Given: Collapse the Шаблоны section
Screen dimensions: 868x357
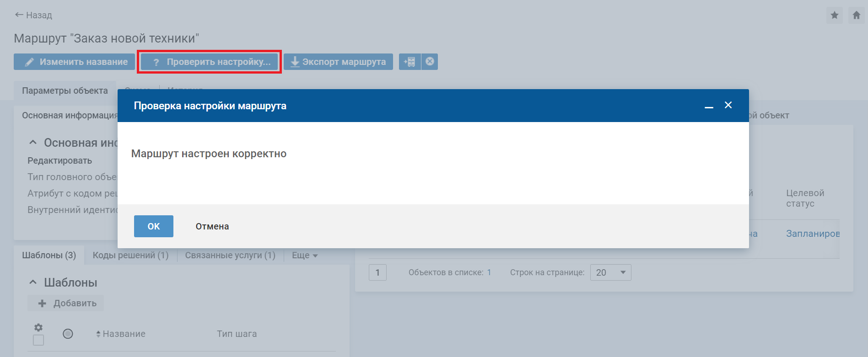Looking at the screenshot, I should 33,282.
